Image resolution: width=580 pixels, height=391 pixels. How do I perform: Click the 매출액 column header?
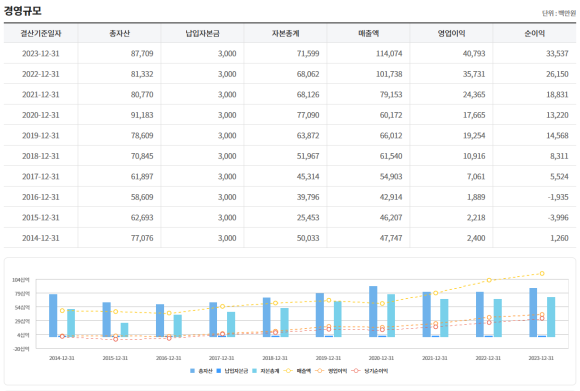point(368,33)
